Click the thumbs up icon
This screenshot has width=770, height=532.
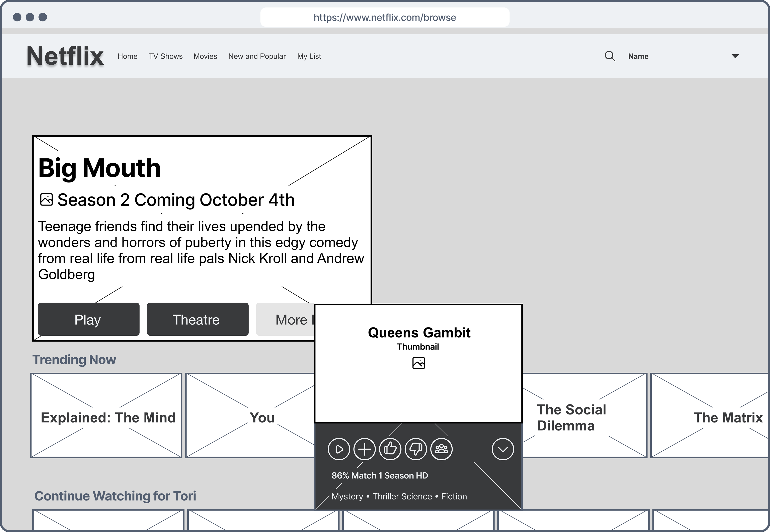[x=390, y=449]
